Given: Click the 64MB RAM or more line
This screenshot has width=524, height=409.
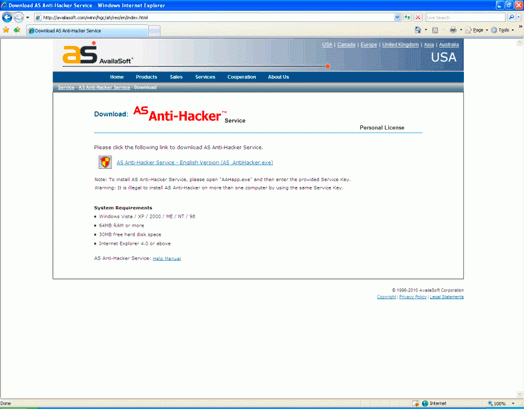Looking at the screenshot, I should 122,225.
